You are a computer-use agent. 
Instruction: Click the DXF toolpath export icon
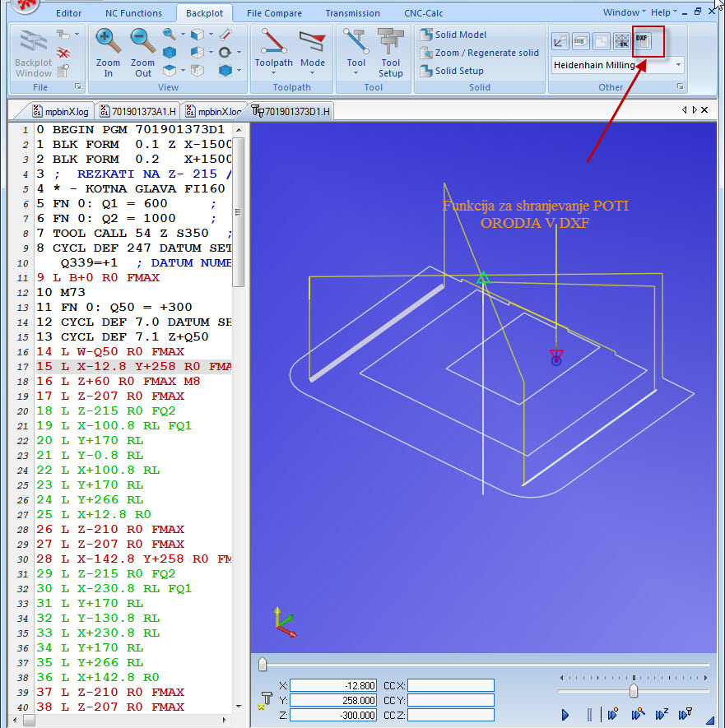pos(643,41)
